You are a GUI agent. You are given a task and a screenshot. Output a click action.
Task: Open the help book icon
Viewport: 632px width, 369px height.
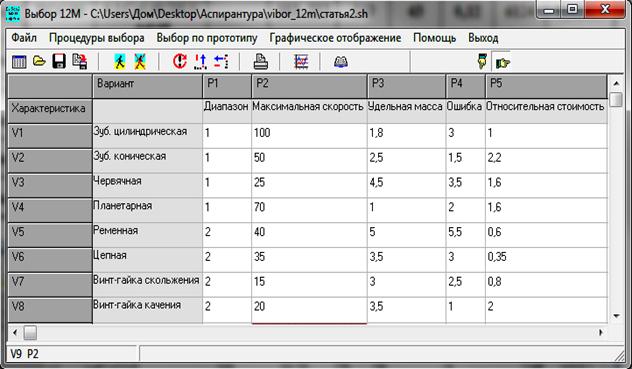click(341, 62)
